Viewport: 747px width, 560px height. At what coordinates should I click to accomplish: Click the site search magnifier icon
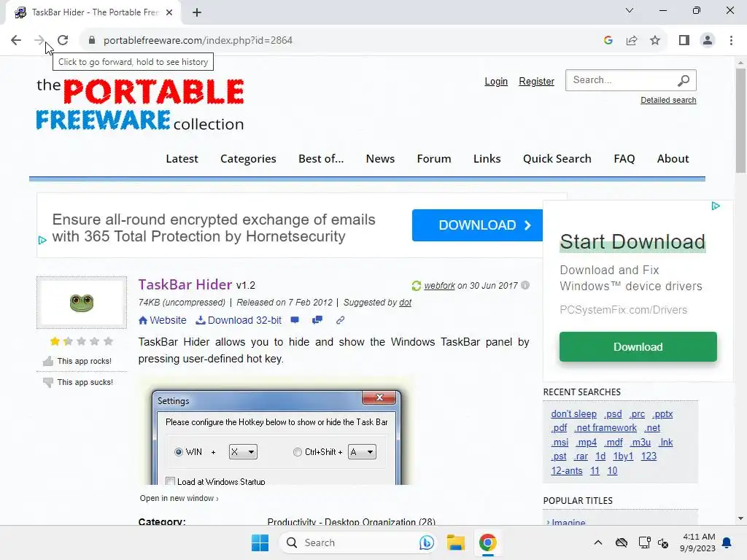(683, 80)
